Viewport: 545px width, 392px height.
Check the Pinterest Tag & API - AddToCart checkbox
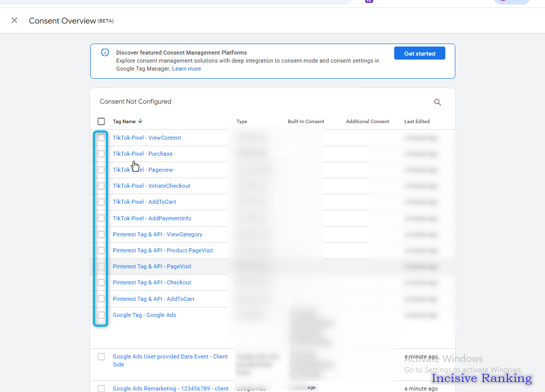tap(101, 299)
